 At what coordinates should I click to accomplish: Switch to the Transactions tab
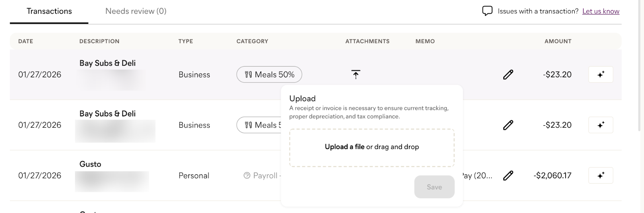49,11
